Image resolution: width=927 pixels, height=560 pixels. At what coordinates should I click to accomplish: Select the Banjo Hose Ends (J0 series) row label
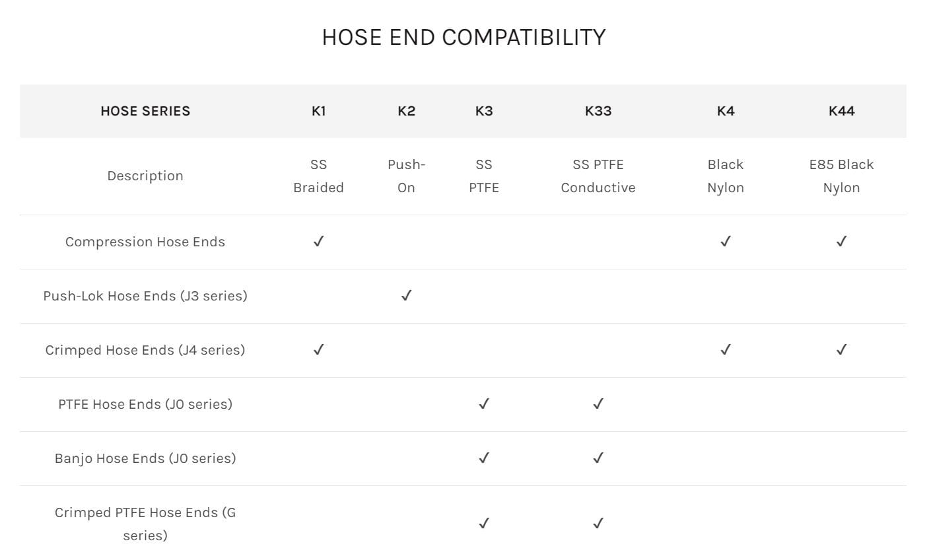click(x=145, y=458)
